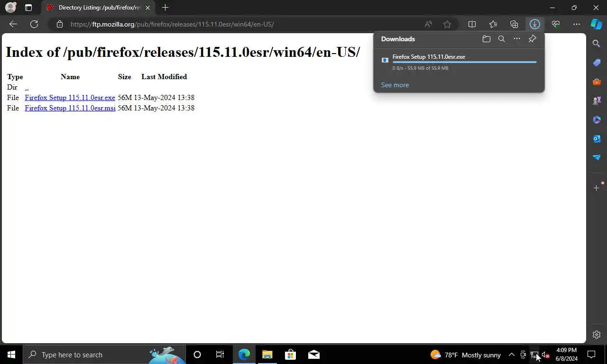Open sidebar Tools briefcase icon

point(597,82)
